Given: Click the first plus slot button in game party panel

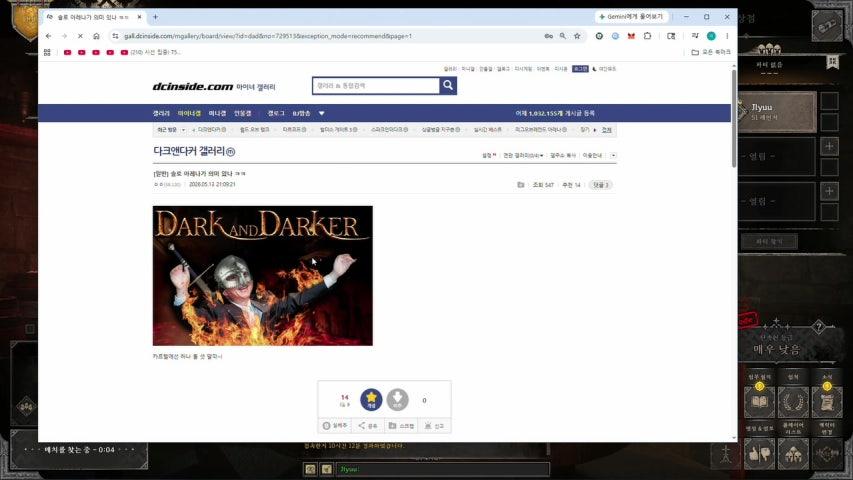Looking at the screenshot, I should (829, 146).
